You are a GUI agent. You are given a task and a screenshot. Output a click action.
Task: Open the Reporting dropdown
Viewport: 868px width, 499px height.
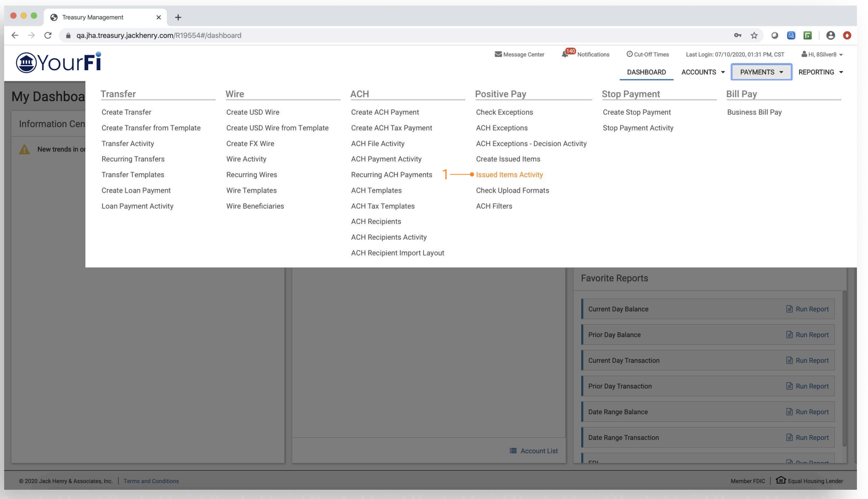[820, 72]
